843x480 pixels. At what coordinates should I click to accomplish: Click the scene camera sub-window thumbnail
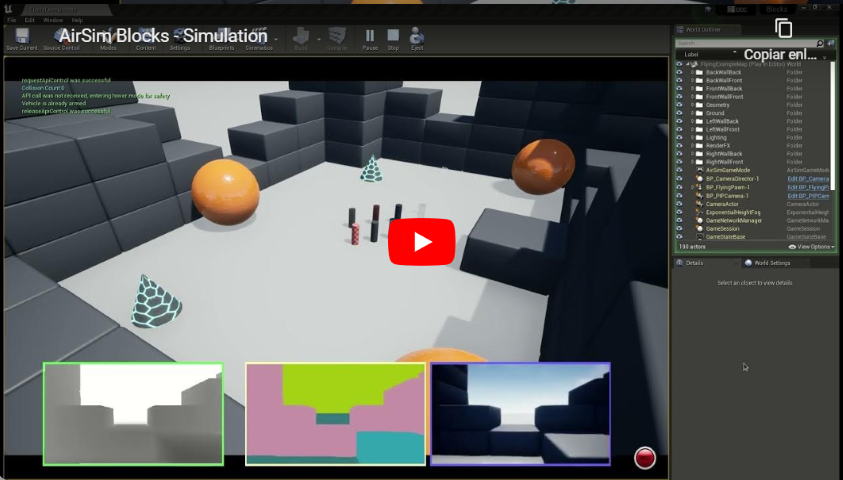520,414
